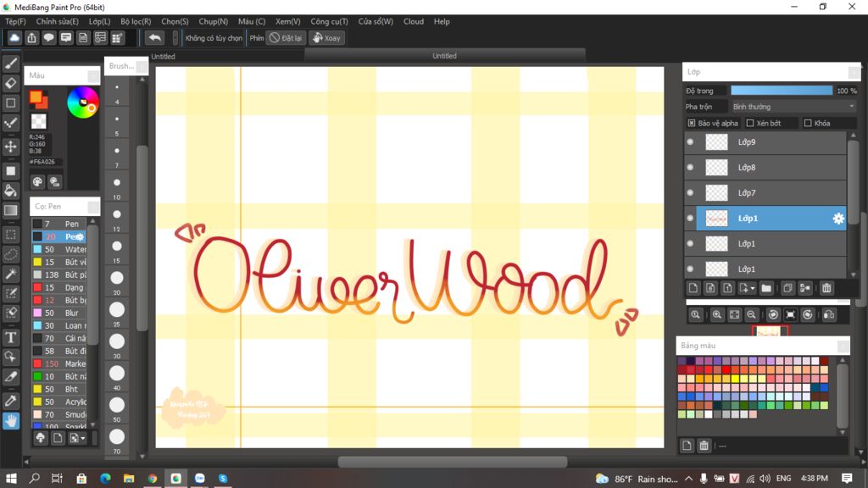Zoom in using the navigator magnifier plus
Screen dimensions: 868x488
pyautogui.click(x=717, y=315)
